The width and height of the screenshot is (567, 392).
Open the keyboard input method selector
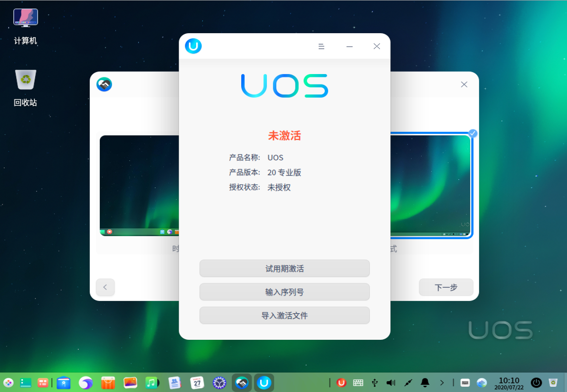358,383
